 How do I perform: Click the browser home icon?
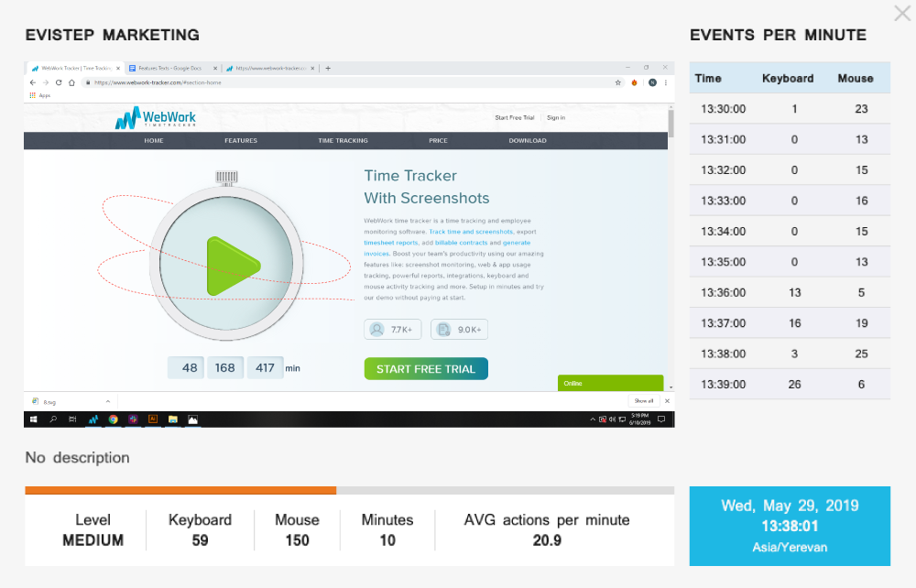[71, 83]
